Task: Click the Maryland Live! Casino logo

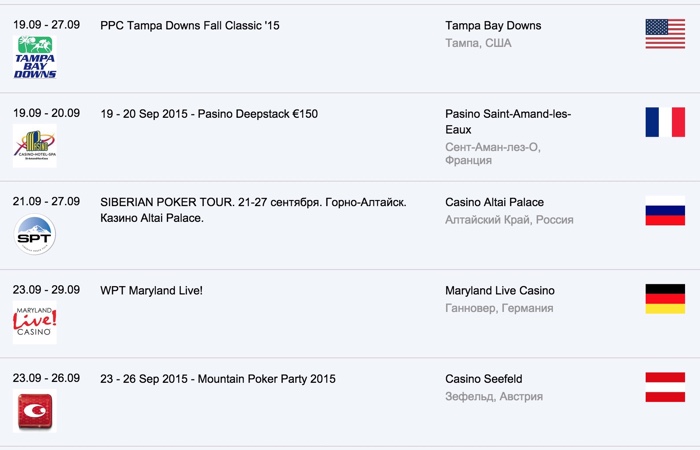Action: [x=35, y=322]
